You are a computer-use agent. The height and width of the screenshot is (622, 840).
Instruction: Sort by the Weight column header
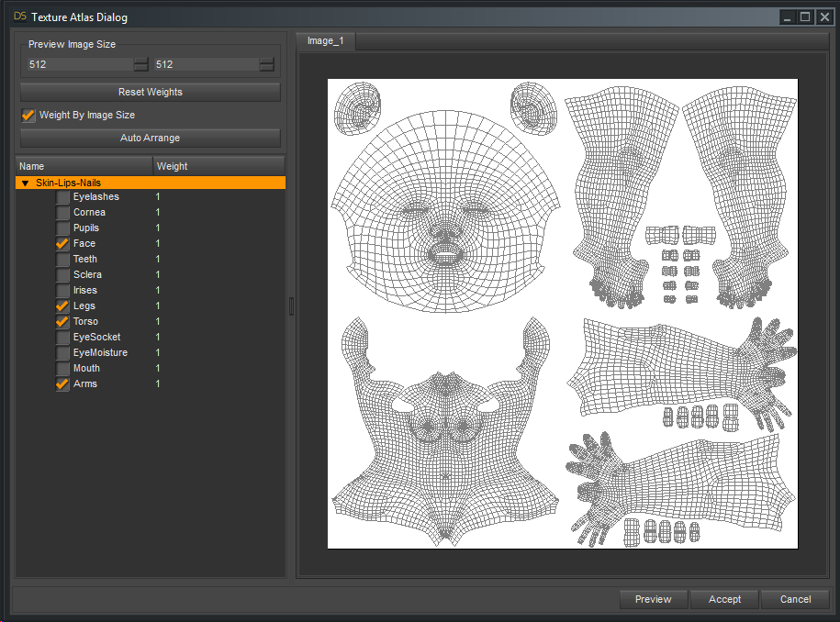(x=218, y=166)
